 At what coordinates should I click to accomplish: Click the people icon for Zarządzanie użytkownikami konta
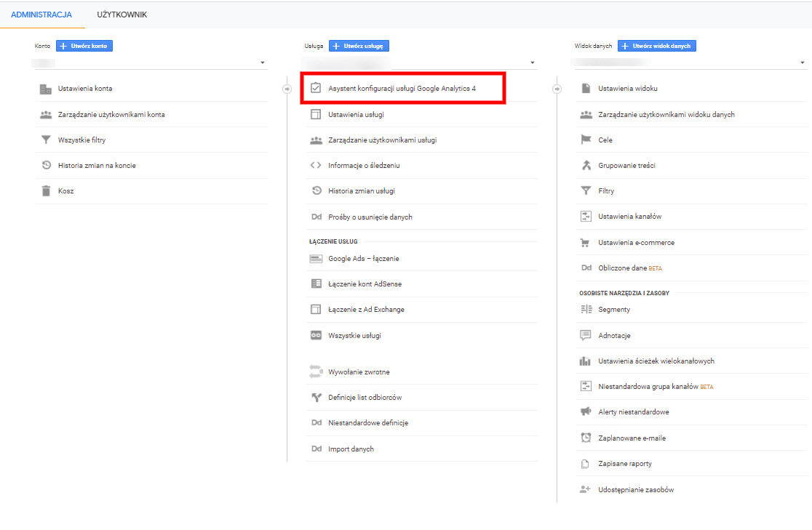click(x=46, y=115)
